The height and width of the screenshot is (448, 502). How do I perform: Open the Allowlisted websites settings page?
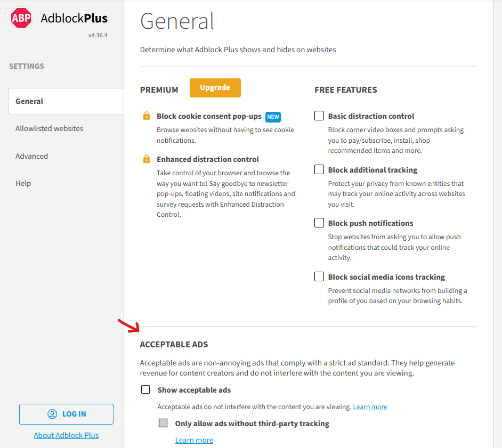click(49, 128)
